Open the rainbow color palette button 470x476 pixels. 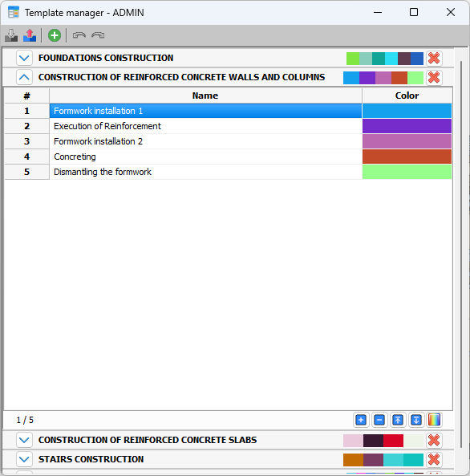pos(434,420)
